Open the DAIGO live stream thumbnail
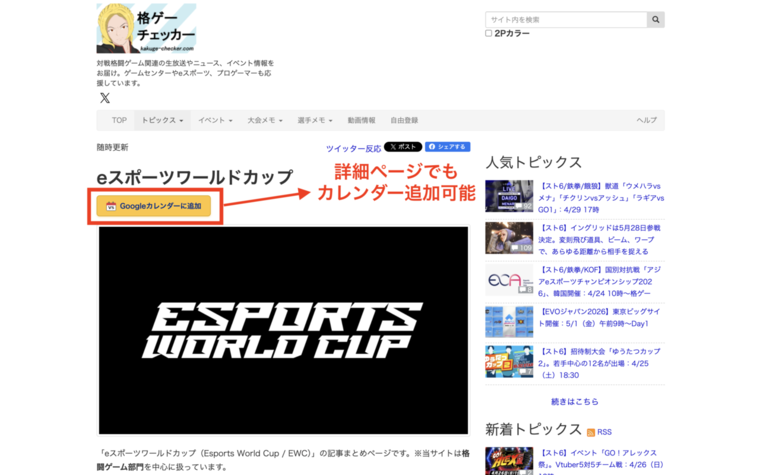This screenshot has height=475, width=760. 509,196
